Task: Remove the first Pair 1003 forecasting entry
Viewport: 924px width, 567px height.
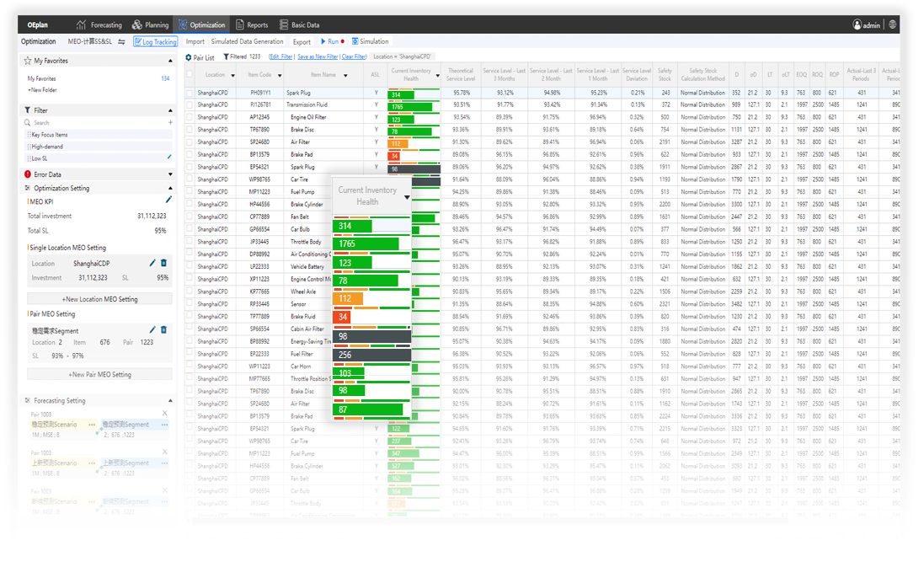Action: pyautogui.click(x=165, y=413)
